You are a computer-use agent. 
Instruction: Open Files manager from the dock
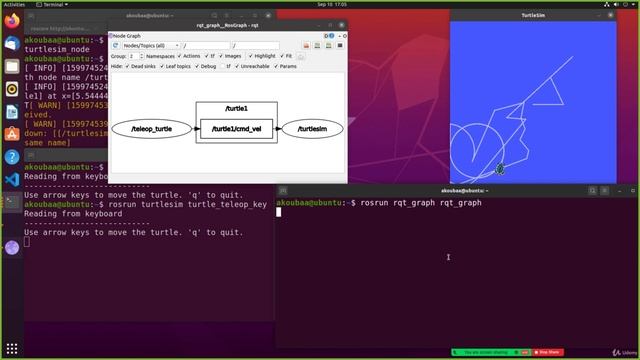(12, 66)
